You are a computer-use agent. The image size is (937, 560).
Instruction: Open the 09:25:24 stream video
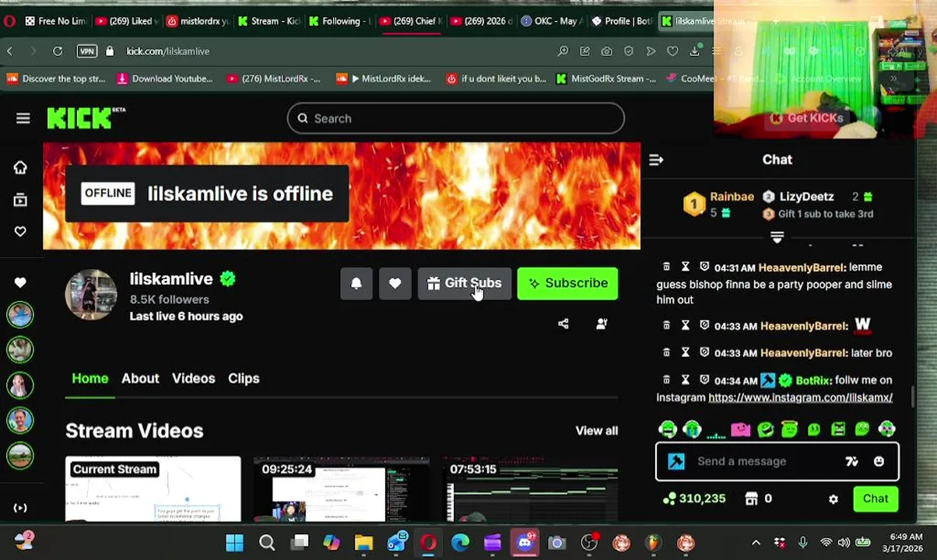(x=342, y=489)
